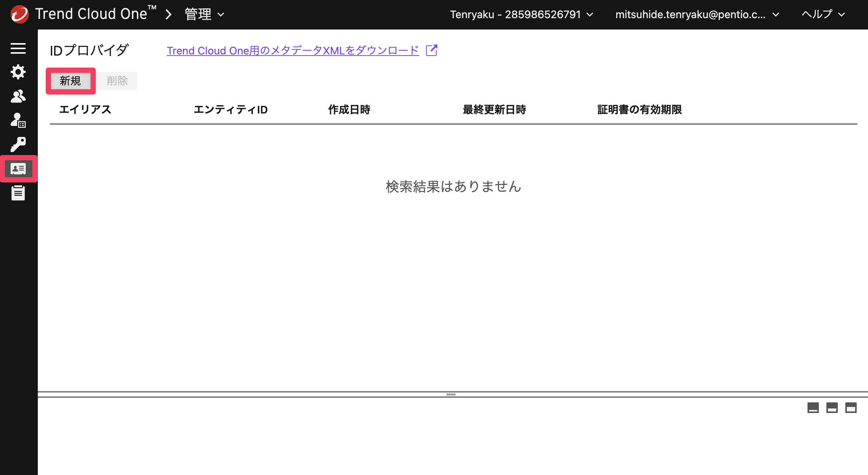Click external-link icon beside metadata XML link
This screenshot has height=475, width=868.
(431, 50)
